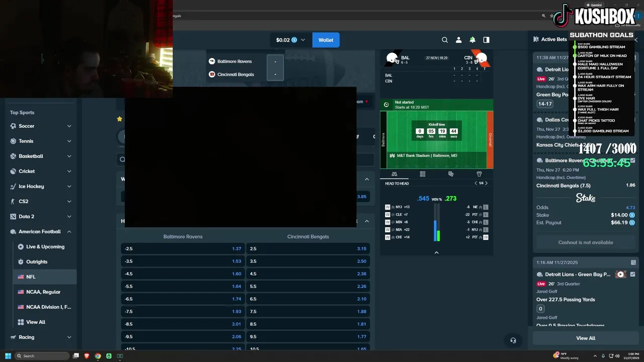Click the Baltimore Ravens team logo
Viewport: 644px width, 362px height.
point(212,61)
